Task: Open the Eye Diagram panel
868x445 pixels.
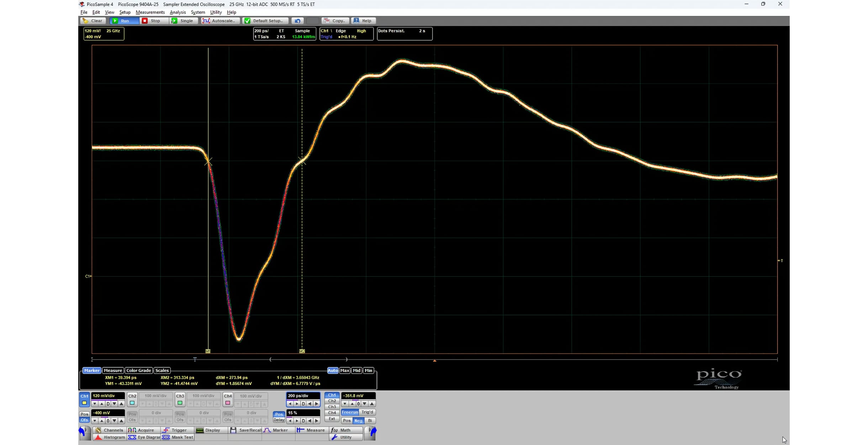Action: pyautogui.click(x=143, y=437)
